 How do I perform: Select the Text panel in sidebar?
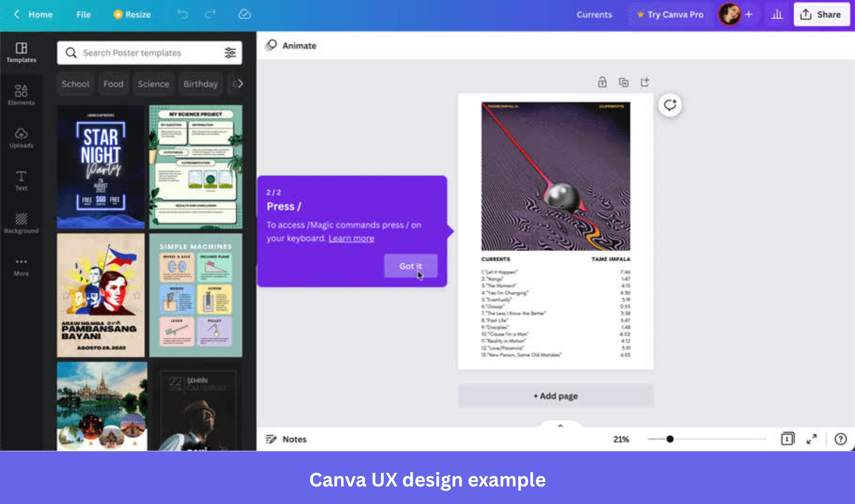click(21, 181)
